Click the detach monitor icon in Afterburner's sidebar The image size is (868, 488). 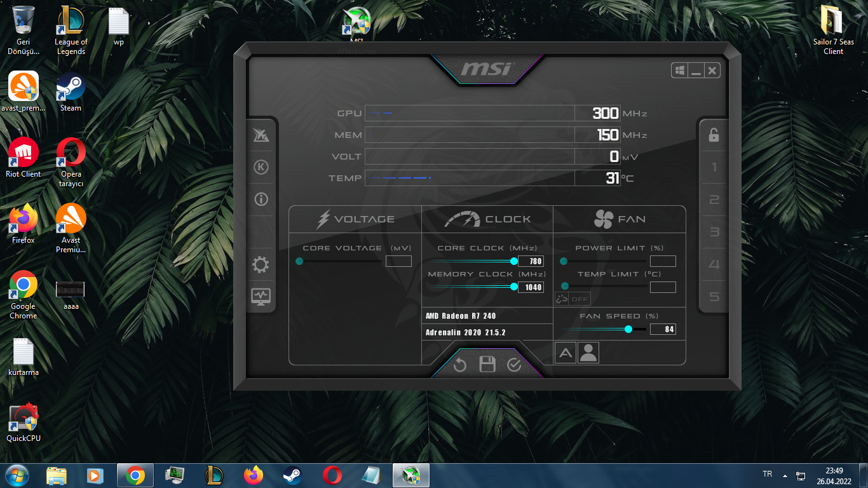(261, 296)
